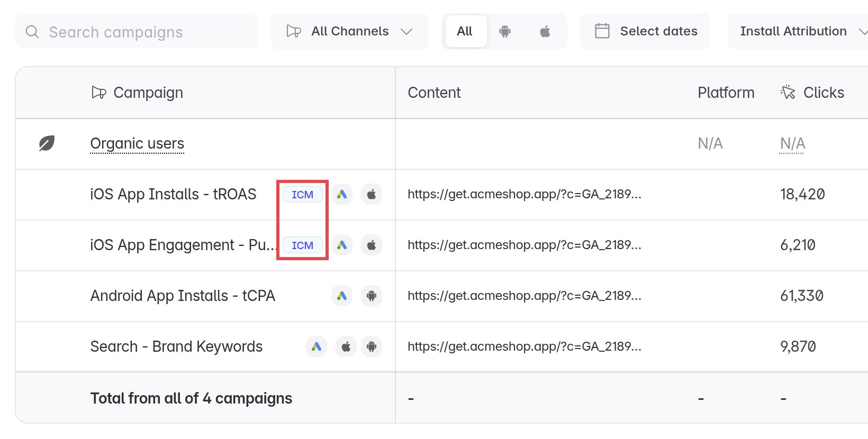This screenshot has width=868, height=439.
Task: Click the ICM badge on iOS App Installs
Action: (303, 195)
